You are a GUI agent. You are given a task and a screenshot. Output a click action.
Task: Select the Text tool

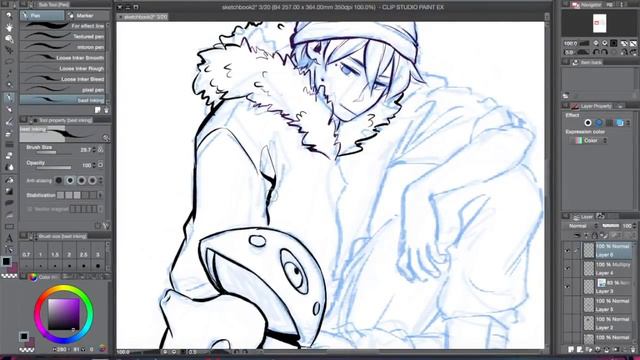coord(9,238)
